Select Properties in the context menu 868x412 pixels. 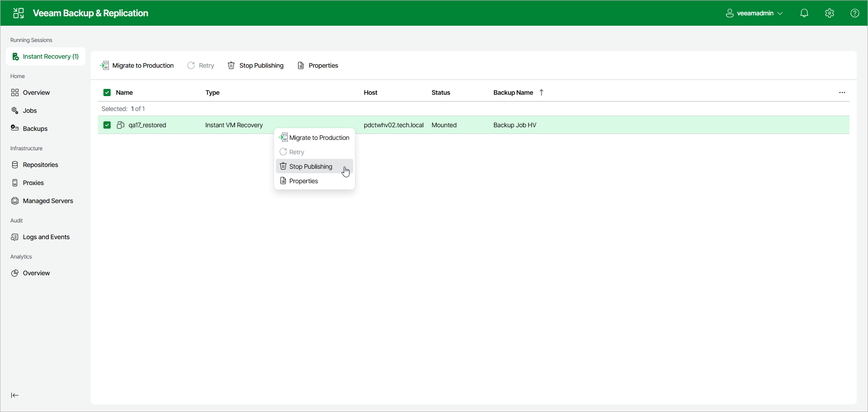coord(303,181)
